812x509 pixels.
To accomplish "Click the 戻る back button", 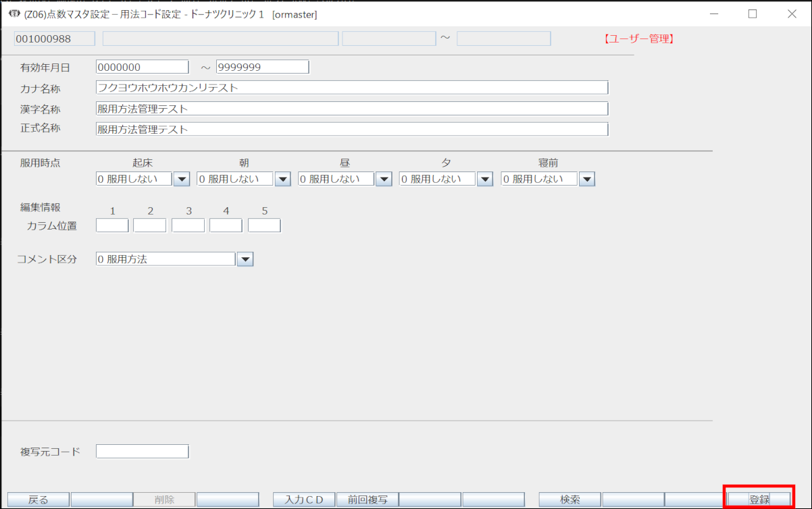I will [x=38, y=500].
